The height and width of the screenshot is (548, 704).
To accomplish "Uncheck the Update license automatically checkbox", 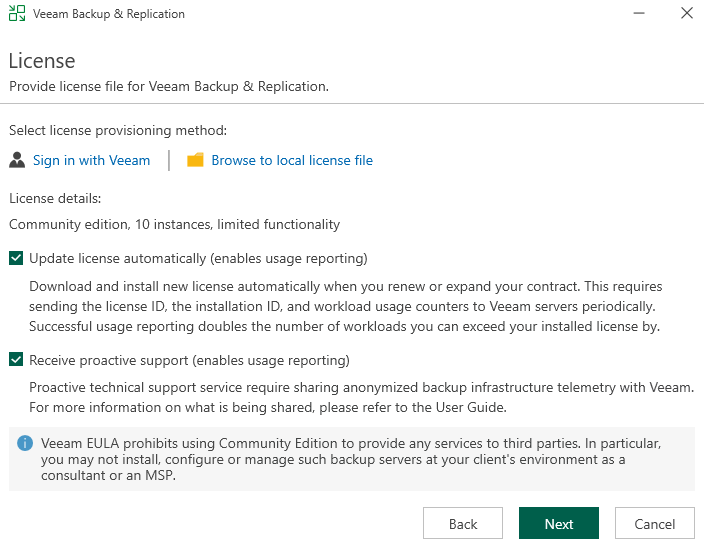I will tap(16, 258).
